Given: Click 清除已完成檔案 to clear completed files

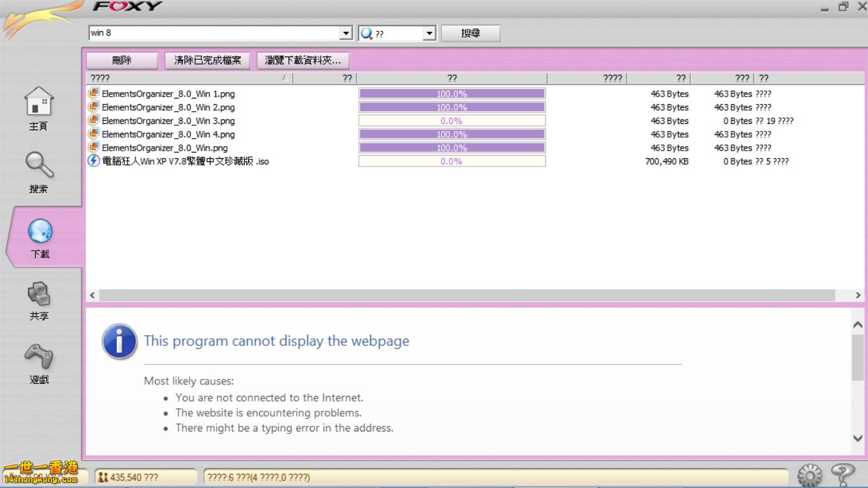Looking at the screenshot, I should [x=208, y=60].
